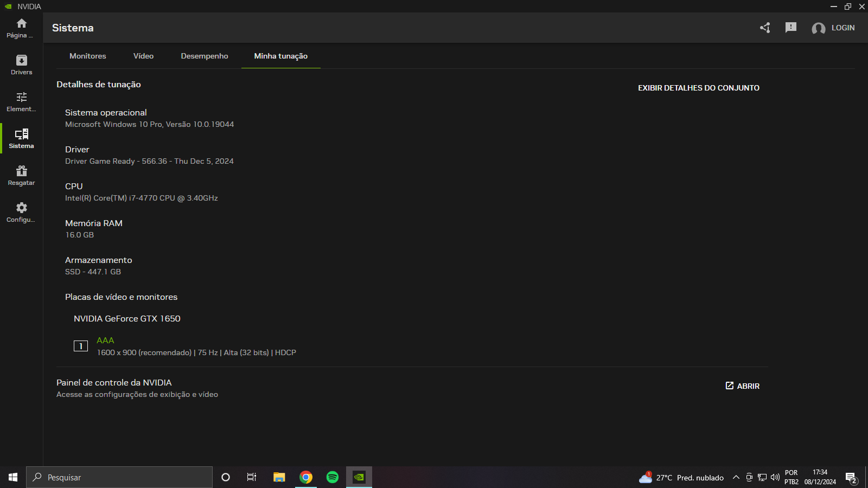Open Task View on taskbar
Image resolution: width=868 pixels, height=488 pixels.
point(252,477)
